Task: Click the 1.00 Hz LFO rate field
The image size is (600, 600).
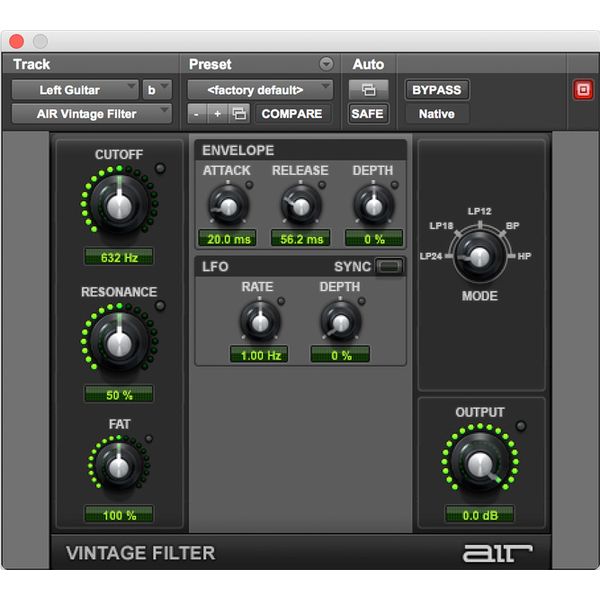Action: (259, 355)
